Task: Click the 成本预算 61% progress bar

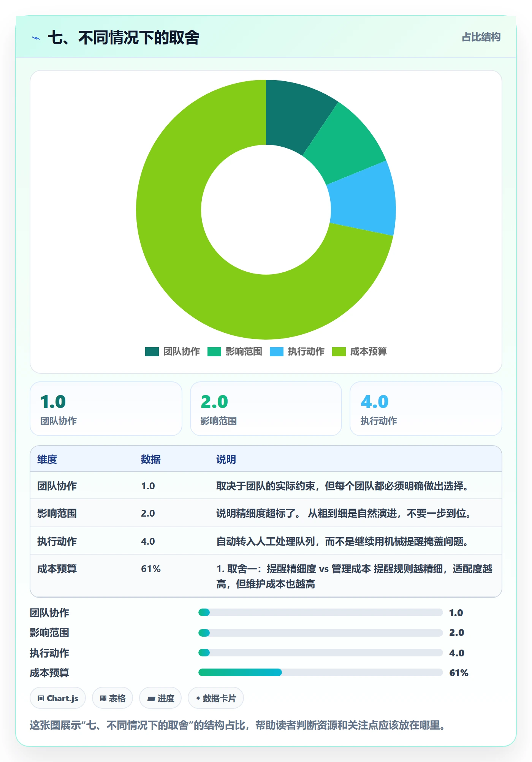Action: pos(320,672)
